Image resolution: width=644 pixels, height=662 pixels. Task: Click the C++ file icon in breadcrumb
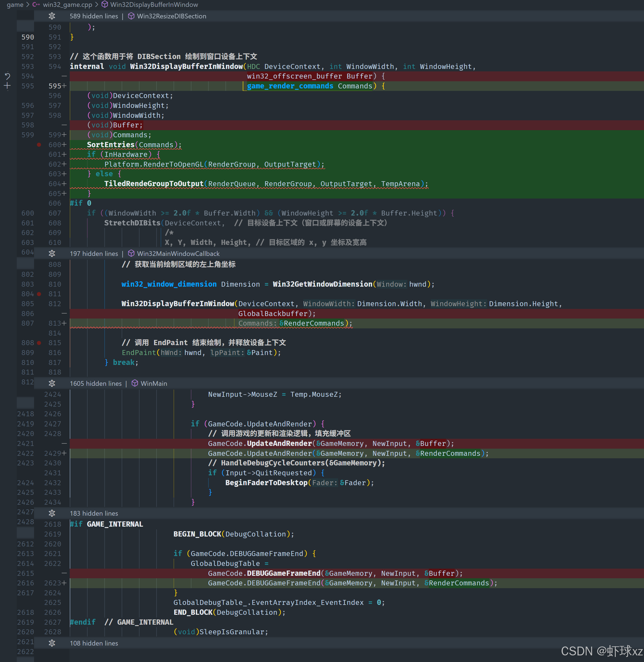pos(36,5)
